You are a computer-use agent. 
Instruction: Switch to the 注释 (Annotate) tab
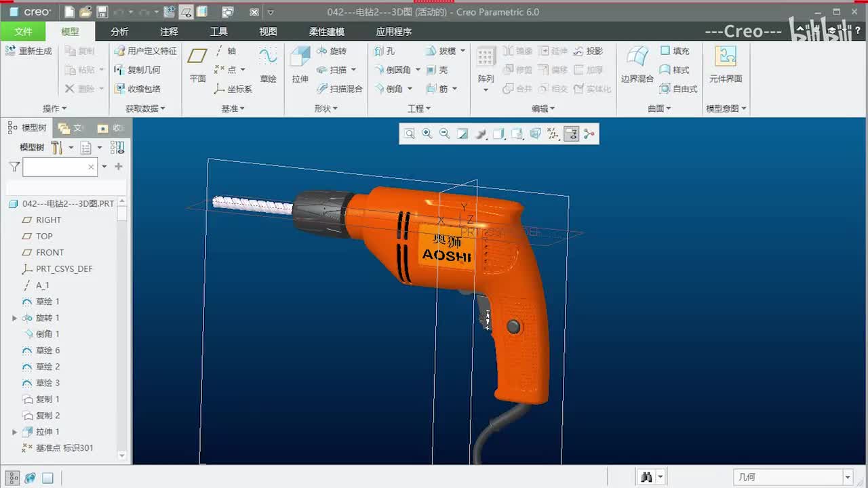[169, 31]
